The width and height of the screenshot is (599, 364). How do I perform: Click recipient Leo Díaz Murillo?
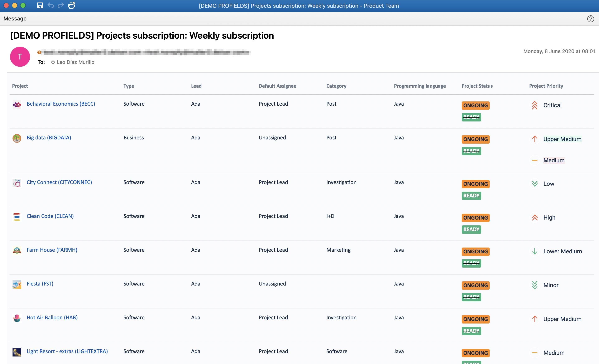tap(75, 62)
